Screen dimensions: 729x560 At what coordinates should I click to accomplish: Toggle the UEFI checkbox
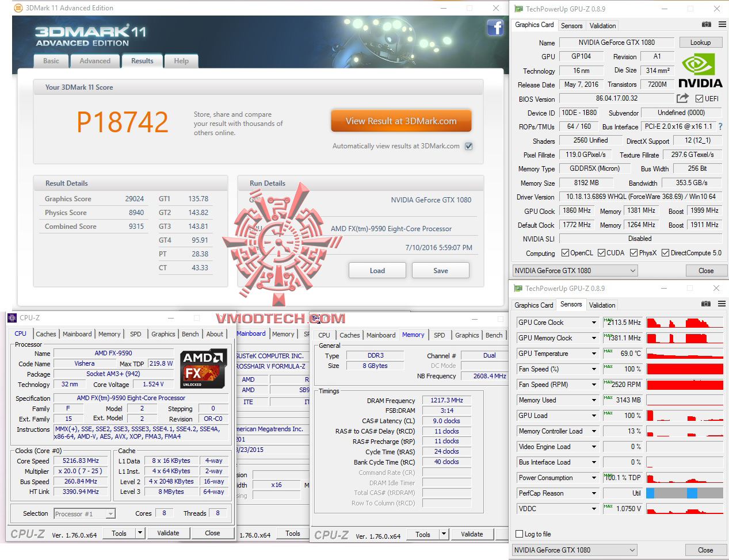pos(699,99)
